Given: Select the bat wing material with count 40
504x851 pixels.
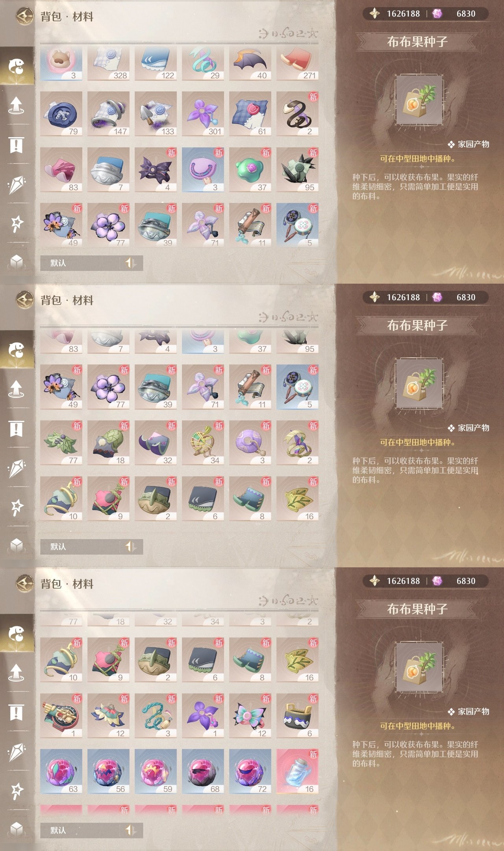Looking at the screenshot, I should pos(250,63).
